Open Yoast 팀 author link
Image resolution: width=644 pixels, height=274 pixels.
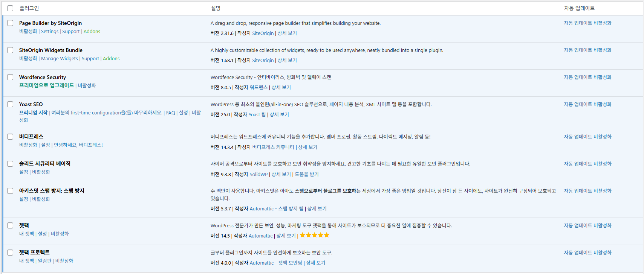pos(257,114)
